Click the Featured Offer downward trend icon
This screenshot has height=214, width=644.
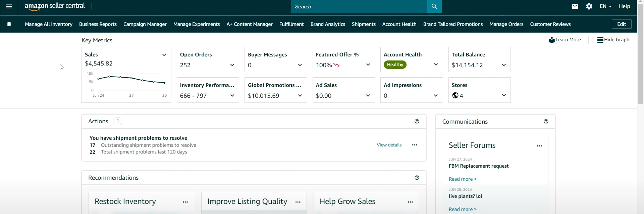tap(337, 65)
